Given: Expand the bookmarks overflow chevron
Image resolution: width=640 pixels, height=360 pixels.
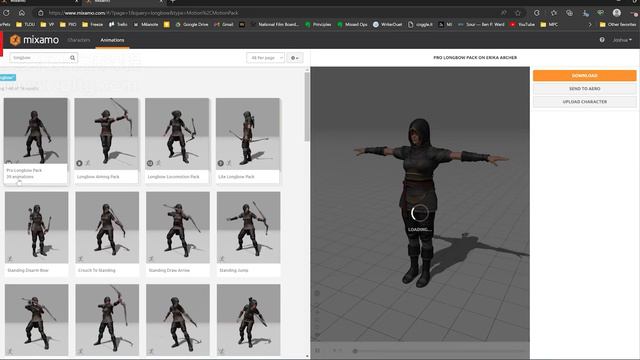Looking at the screenshot, I should tap(590, 24).
